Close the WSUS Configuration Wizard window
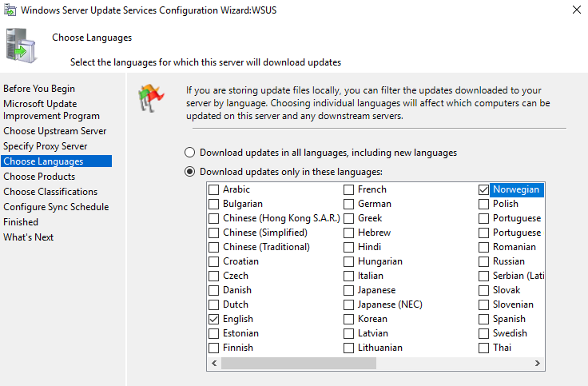588x386 pixels. (x=577, y=10)
